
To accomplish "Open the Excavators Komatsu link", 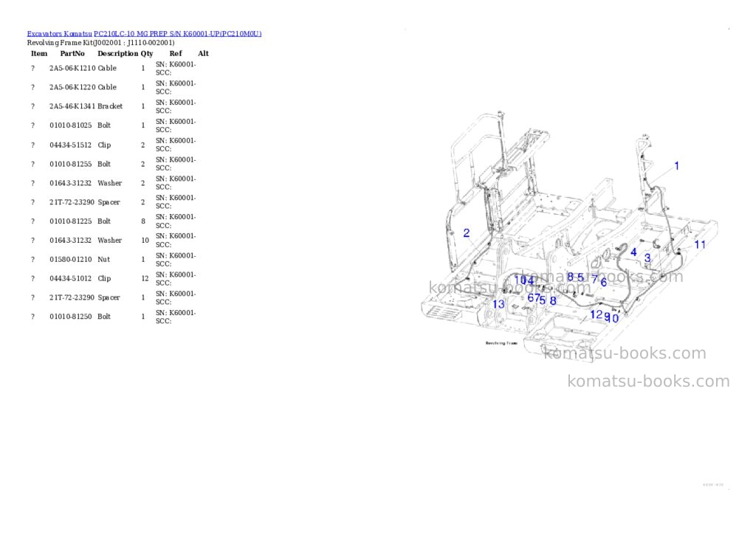I will pos(59,34).
